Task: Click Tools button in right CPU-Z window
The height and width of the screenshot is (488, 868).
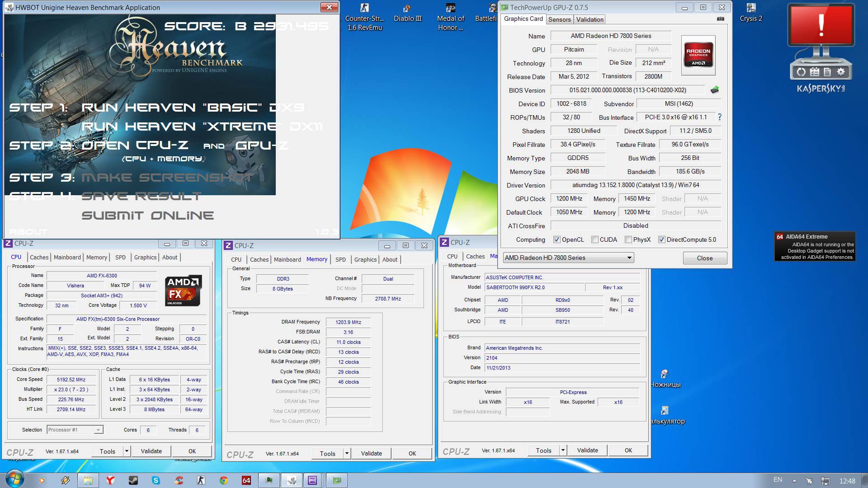Action: point(543,450)
